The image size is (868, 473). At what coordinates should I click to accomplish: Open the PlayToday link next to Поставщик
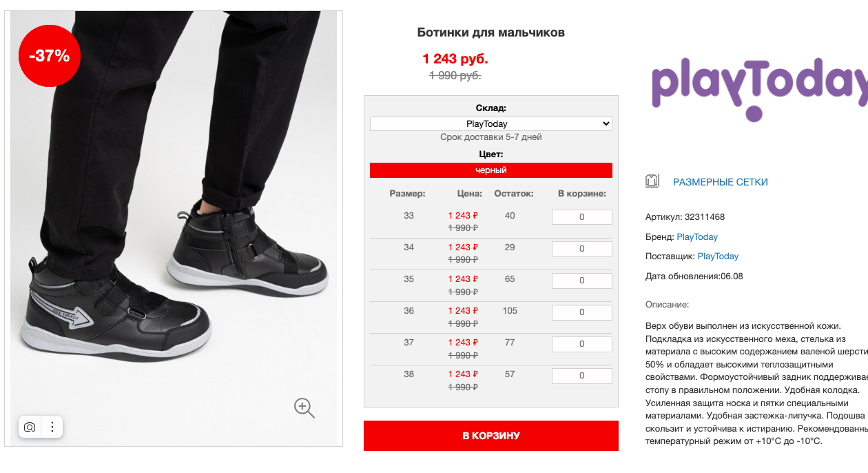tap(718, 256)
